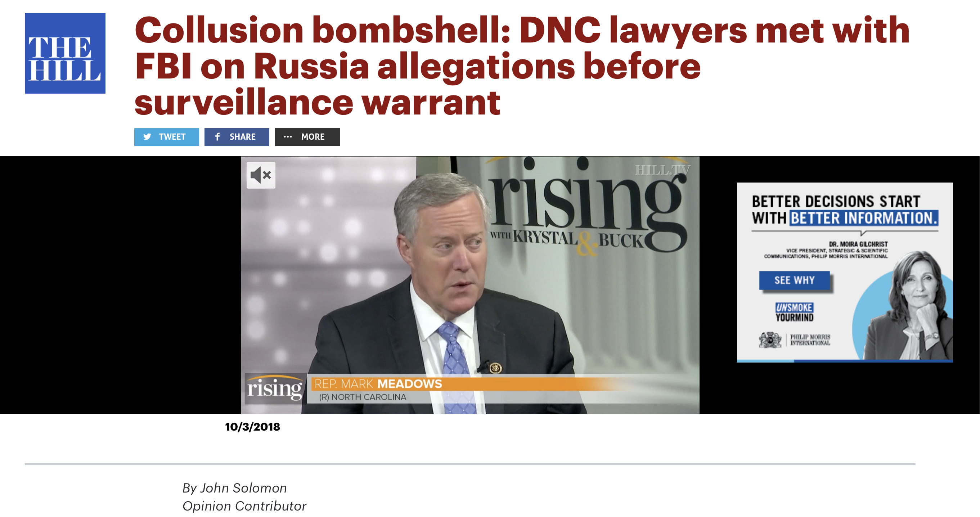
Task: Click the Twitter bird icon
Action: coord(147,137)
